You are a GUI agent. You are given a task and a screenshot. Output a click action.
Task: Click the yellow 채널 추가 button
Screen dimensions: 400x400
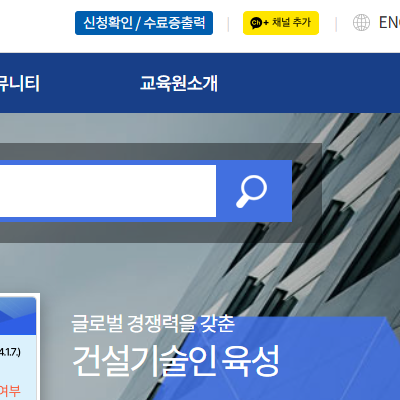(x=281, y=23)
